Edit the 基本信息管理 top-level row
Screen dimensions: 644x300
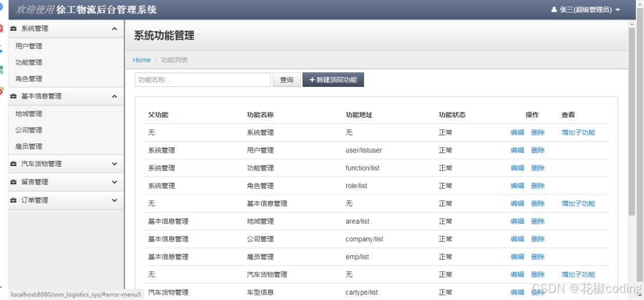[x=518, y=203]
